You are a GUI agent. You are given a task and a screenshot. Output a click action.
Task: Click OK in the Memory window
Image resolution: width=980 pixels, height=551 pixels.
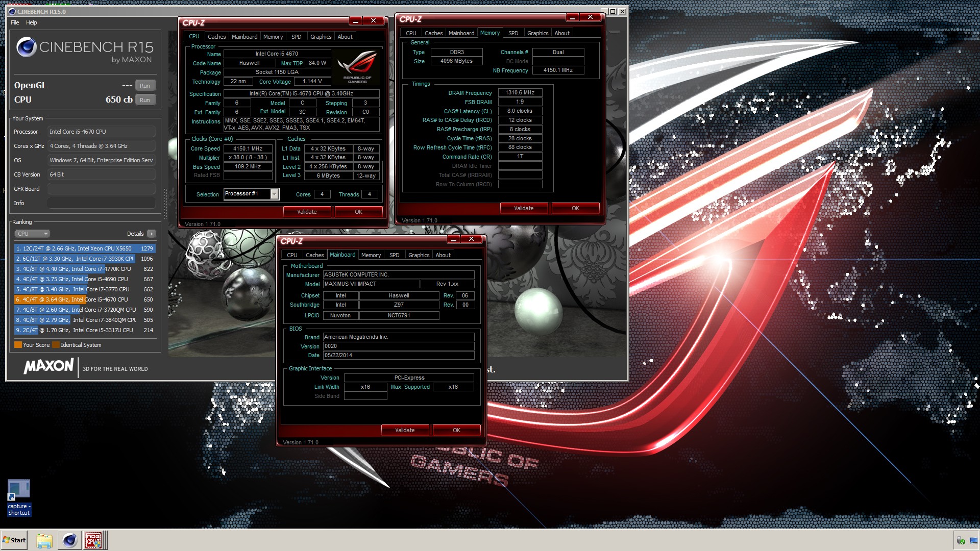click(575, 208)
